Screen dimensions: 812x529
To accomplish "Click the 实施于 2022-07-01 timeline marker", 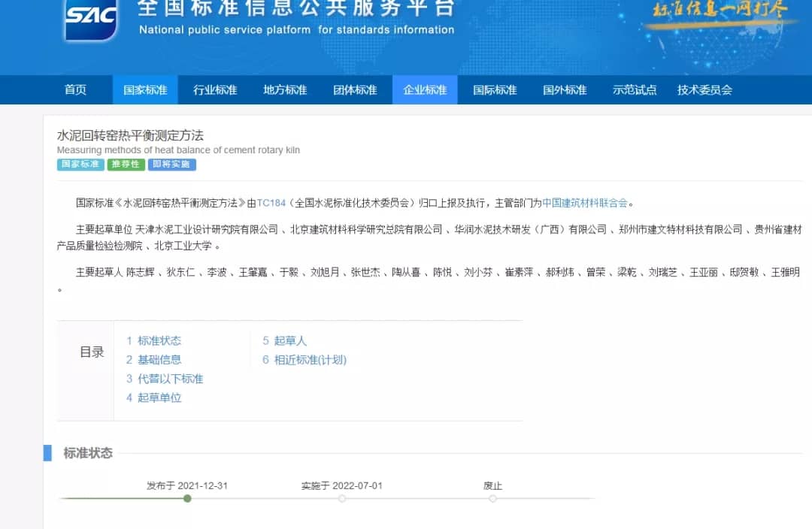I will [x=342, y=498].
